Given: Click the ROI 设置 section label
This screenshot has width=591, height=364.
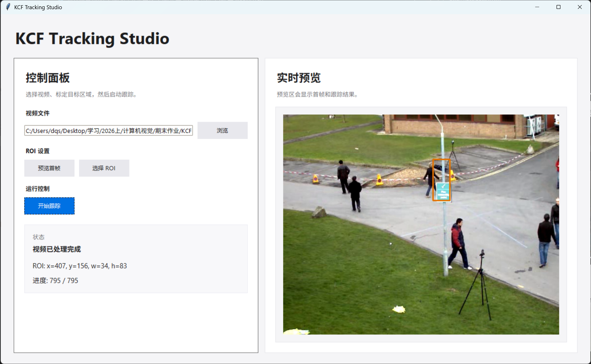Looking at the screenshot, I should point(37,151).
